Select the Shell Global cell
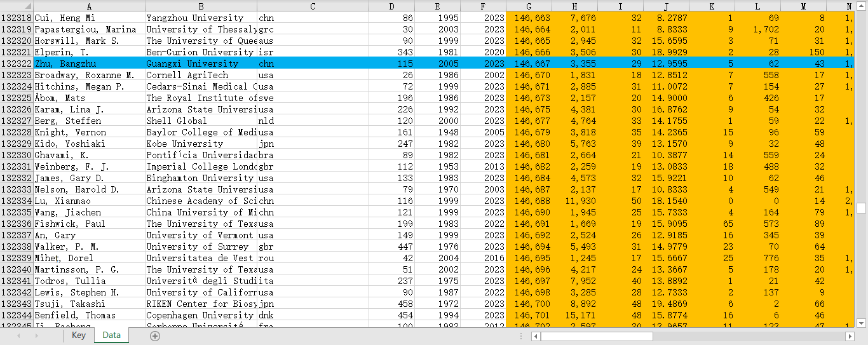Screen dimensions: 868x345 pyautogui.click(x=200, y=121)
